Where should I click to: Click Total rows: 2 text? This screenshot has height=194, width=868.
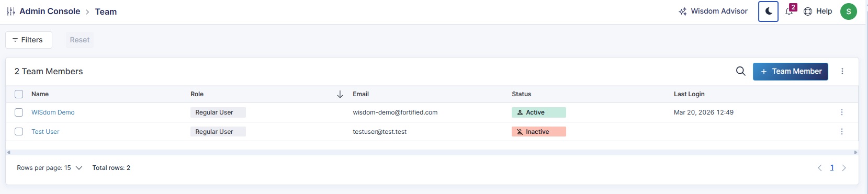(111, 168)
